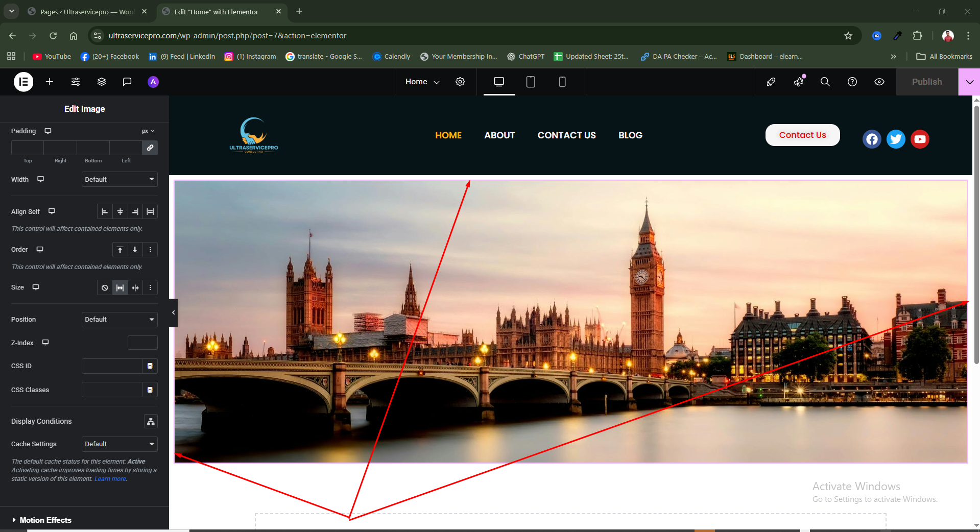The width and height of the screenshot is (980, 532).
Task: Click the CSS Classes input field
Action: (x=112, y=390)
